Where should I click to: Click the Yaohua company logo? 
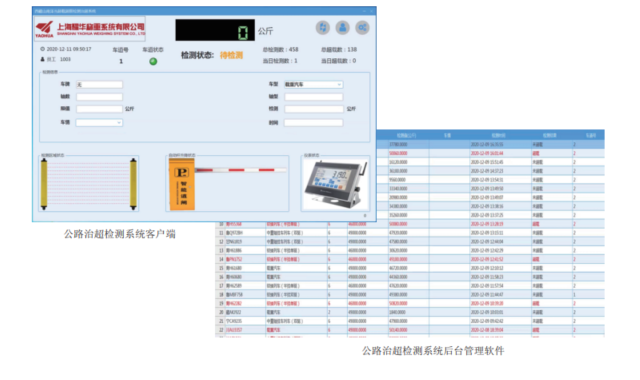[x=90, y=29]
